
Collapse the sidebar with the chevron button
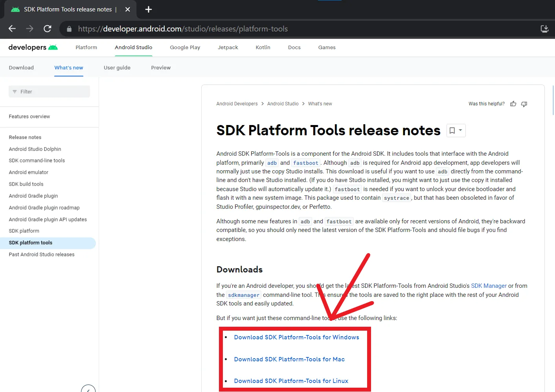88,389
